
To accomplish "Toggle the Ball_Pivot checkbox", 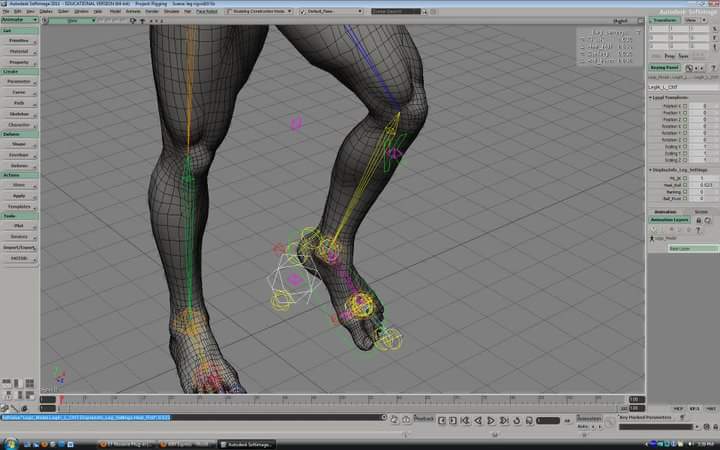I will (685, 198).
